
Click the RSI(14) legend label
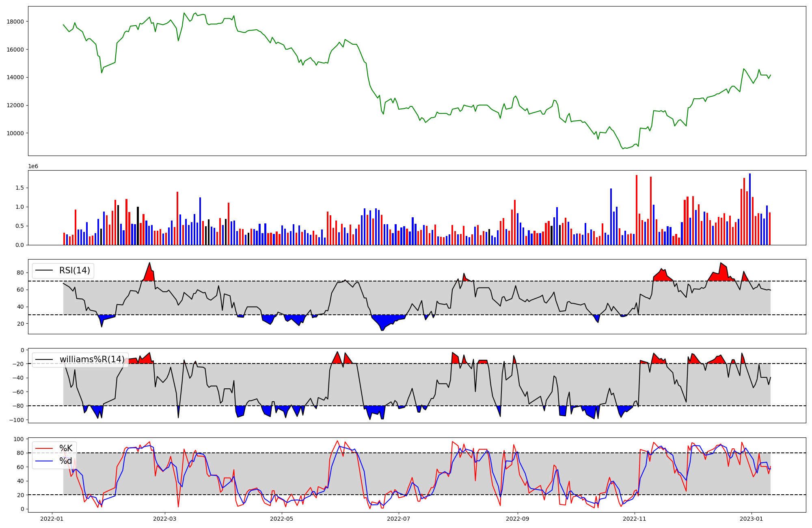click(75, 270)
